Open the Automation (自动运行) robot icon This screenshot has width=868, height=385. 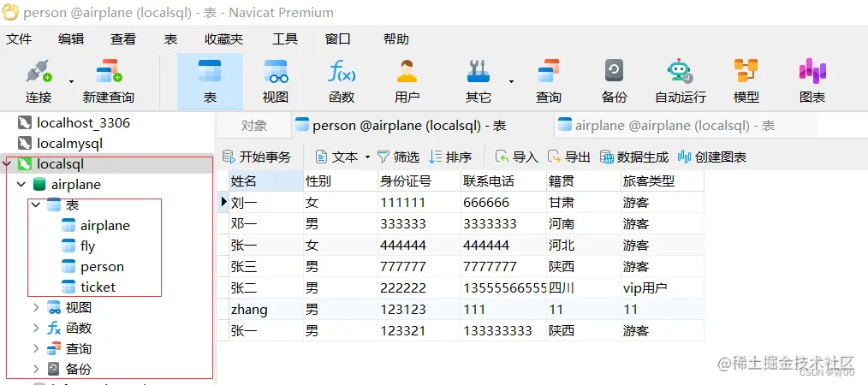[680, 71]
